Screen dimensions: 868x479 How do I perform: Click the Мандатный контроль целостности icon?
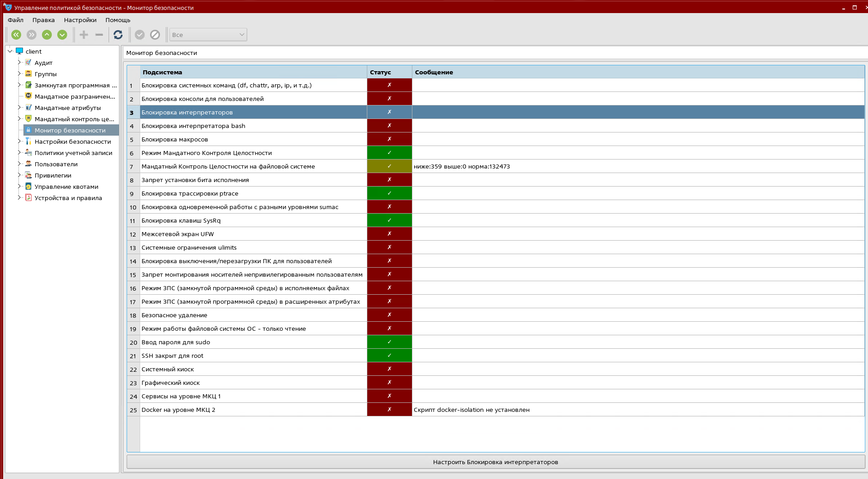(x=28, y=119)
